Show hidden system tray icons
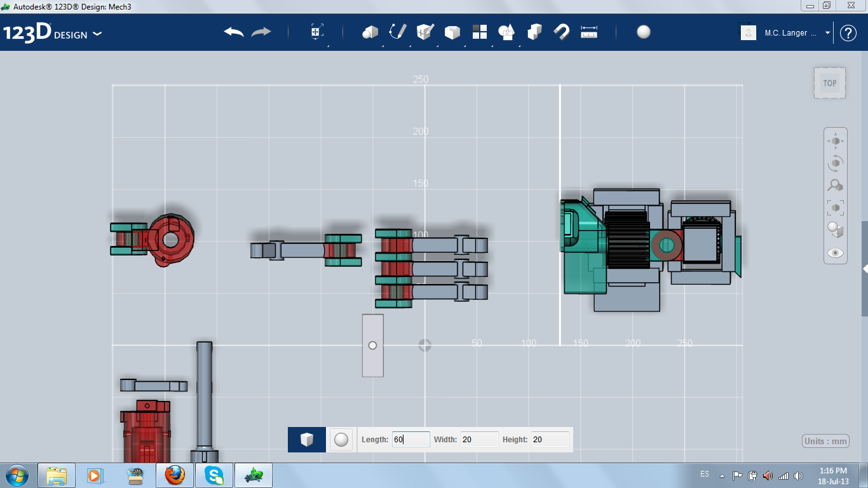868x488 pixels. pyautogui.click(x=722, y=475)
